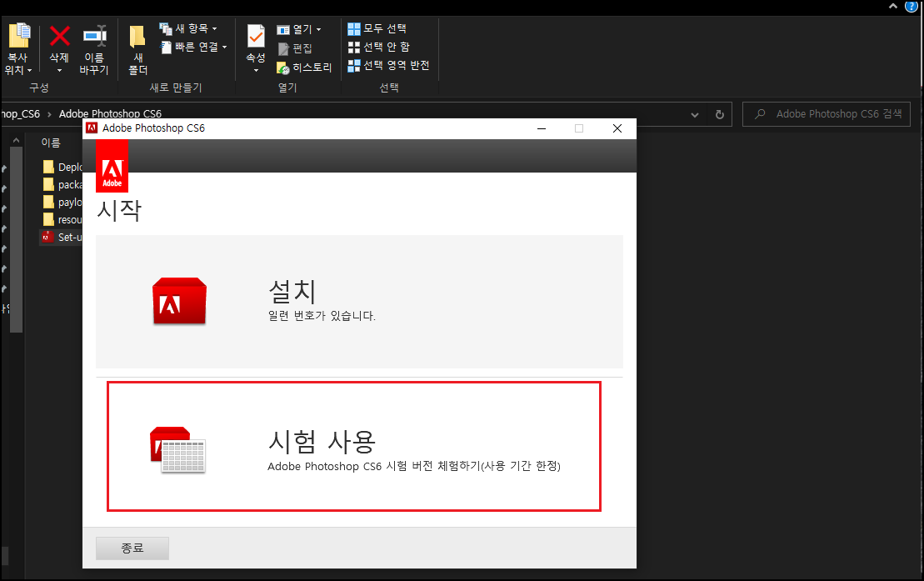The width and height of the screenshot is (924, 581).
Task: Select the paylo… folder in file list
Action: (62, 203)
